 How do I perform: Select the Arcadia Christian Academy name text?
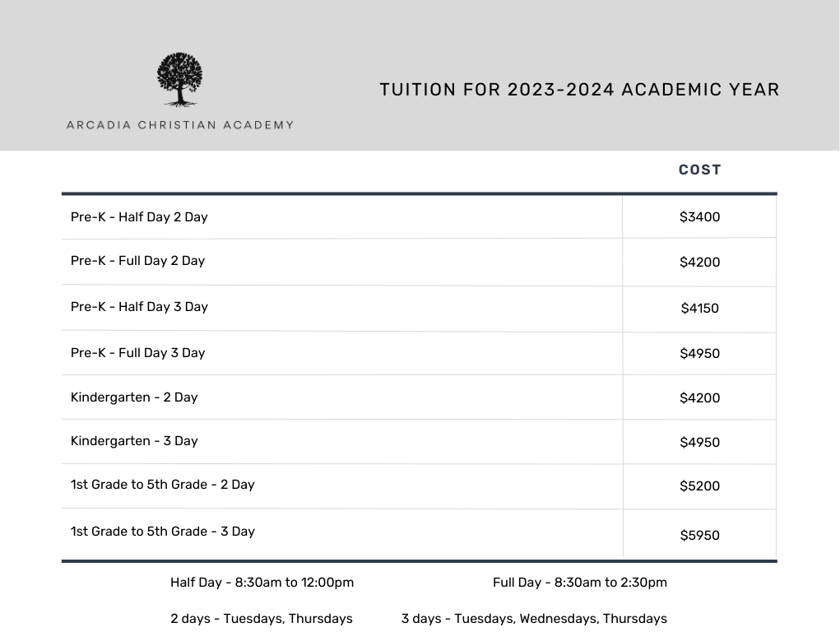click(x=180, y=125)
